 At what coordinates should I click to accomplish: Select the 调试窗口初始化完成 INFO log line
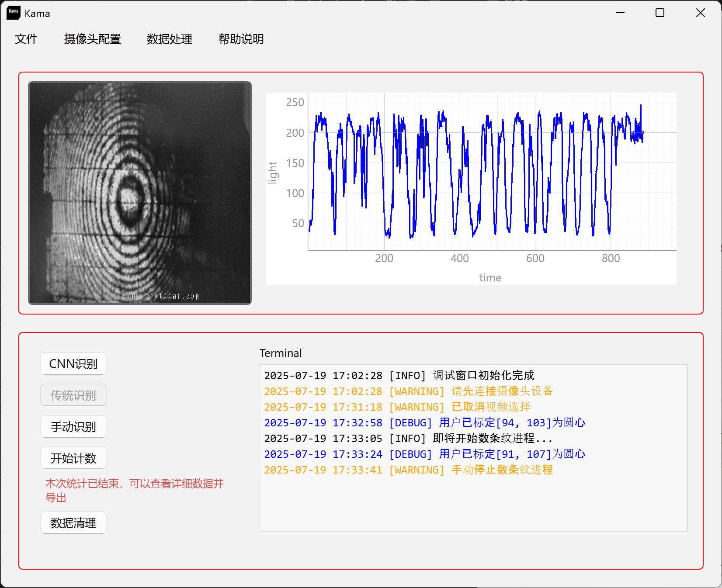pos(399,376)
